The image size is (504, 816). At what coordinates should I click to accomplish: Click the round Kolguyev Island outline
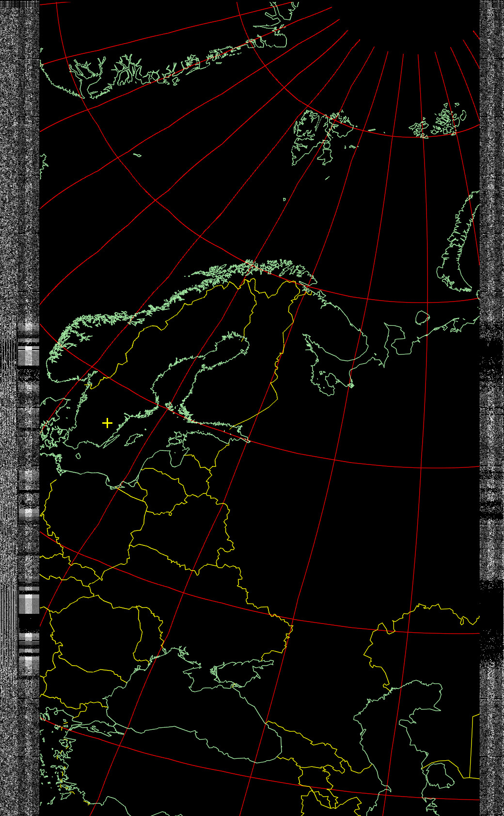pyautogui.click(x=422, y=318)
